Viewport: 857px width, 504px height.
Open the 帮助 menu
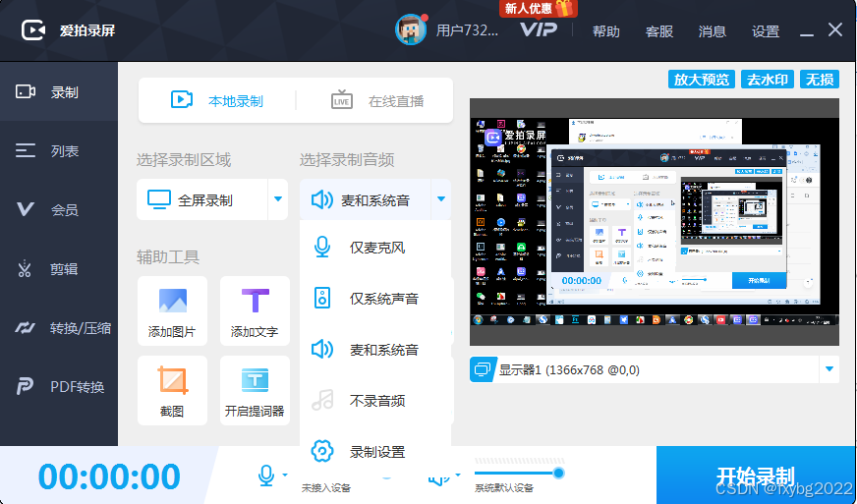point(606,31)
